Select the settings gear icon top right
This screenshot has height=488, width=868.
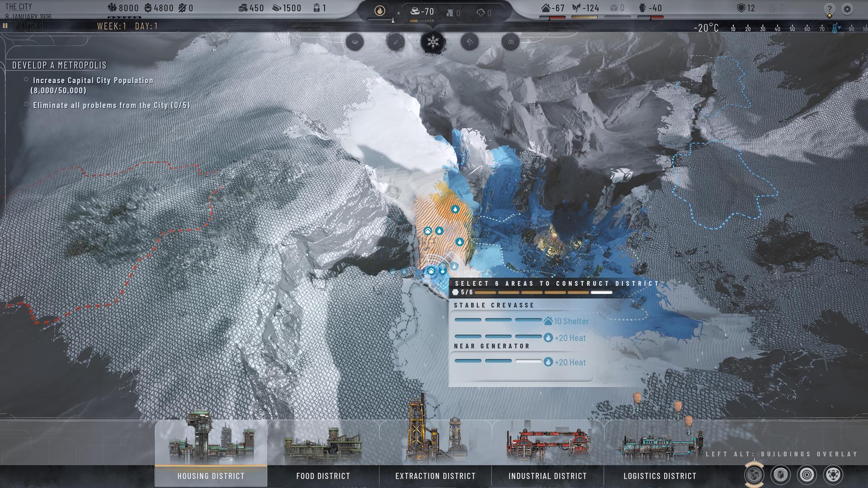(847, 8)
